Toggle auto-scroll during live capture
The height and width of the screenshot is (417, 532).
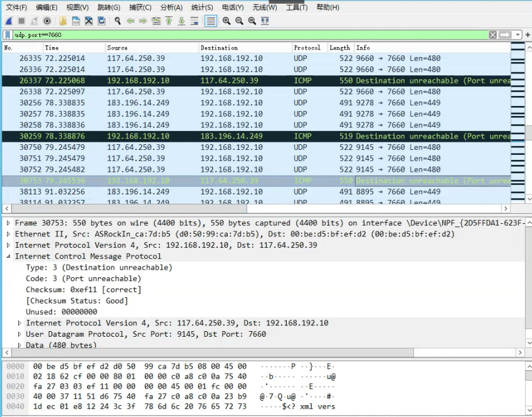click(194, 21)
